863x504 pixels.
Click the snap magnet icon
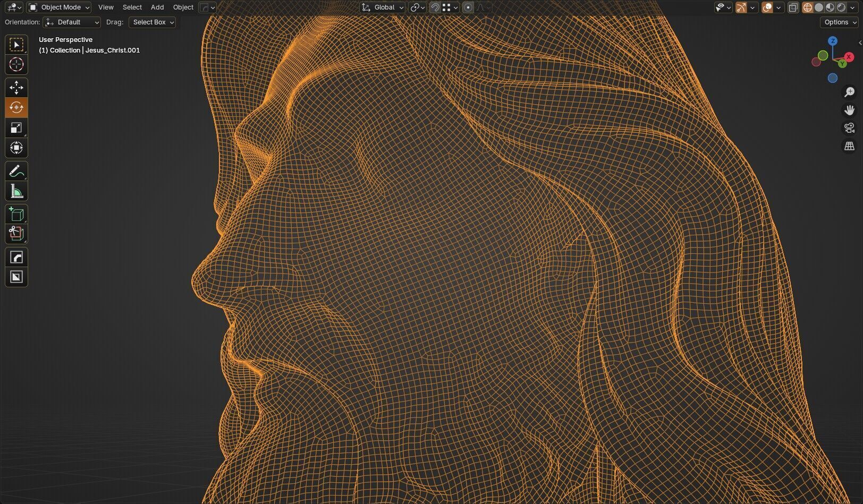coord(435,7)
